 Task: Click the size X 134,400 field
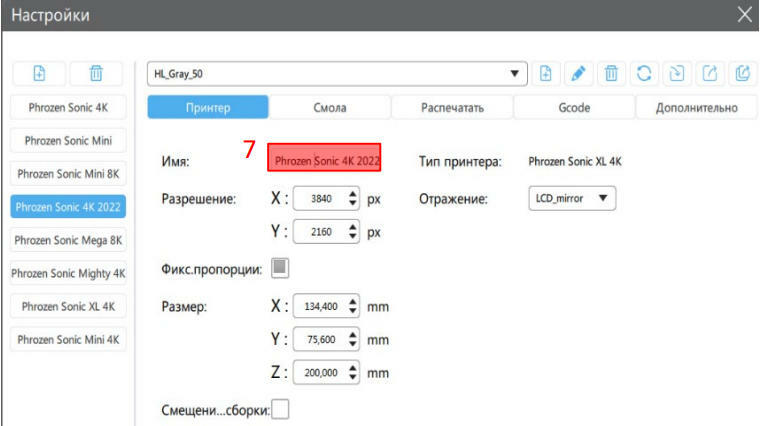click(x=321, y=306)
